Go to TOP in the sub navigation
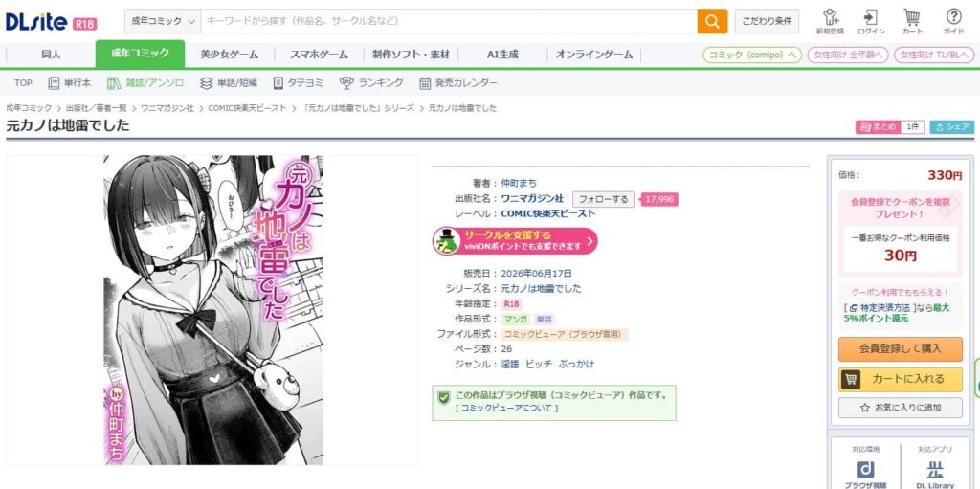This screenshot has height=489, width=980. [23, 82]
